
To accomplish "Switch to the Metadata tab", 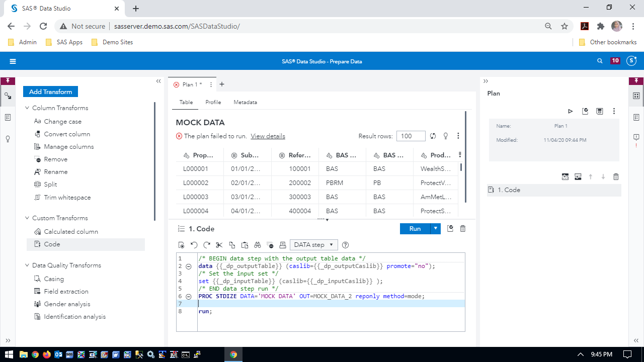I will 245,102.
